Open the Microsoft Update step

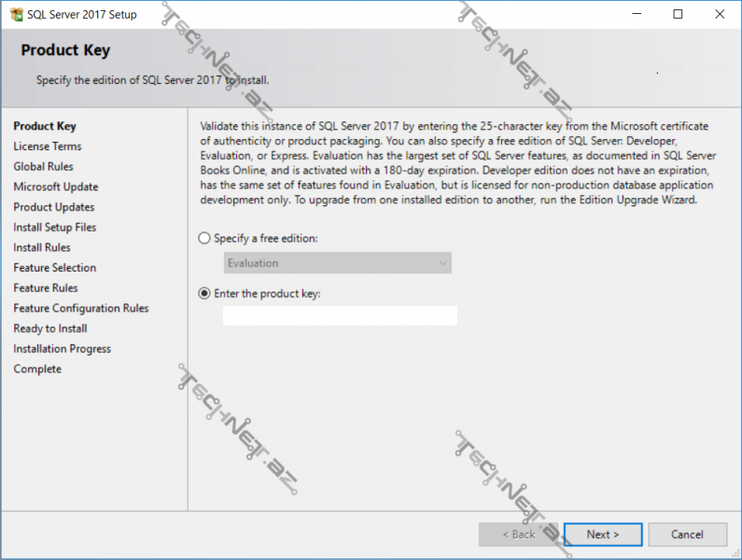(x=56, y=187)
